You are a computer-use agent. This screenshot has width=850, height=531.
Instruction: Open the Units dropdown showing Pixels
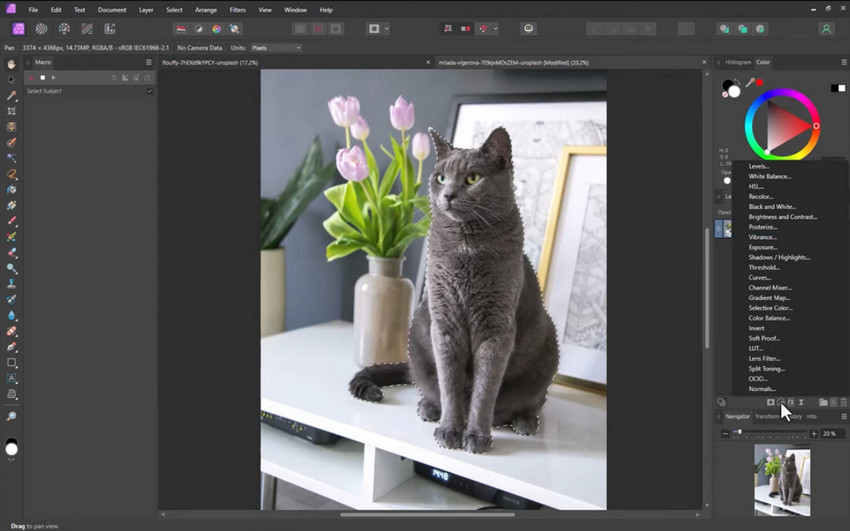276,48
